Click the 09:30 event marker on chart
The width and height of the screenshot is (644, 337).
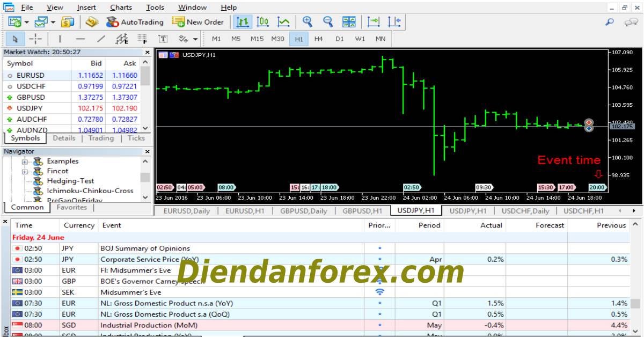484,187
